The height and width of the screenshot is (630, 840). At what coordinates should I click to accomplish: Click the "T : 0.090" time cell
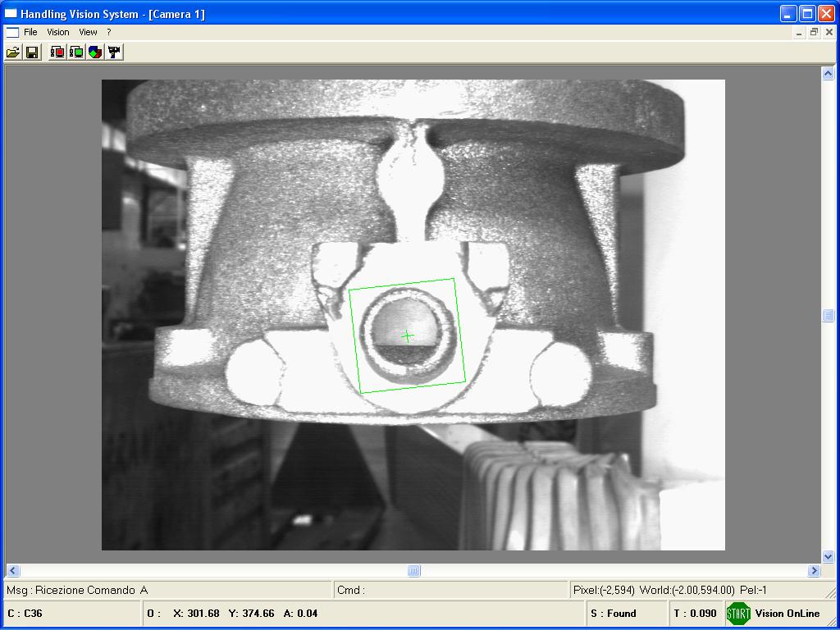pos(696,614)
